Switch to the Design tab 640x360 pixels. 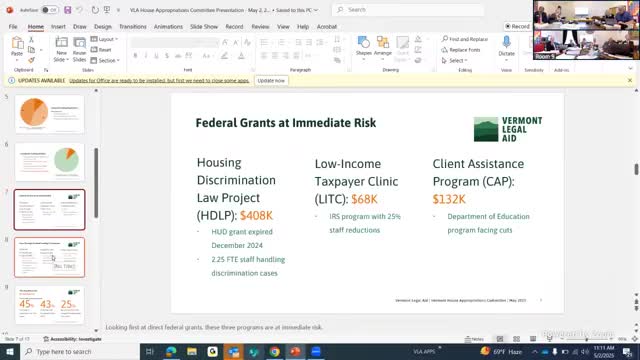pos(103,27)
